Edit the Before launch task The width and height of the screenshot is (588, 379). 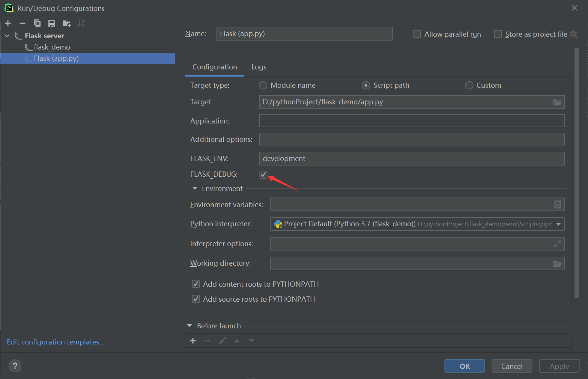click(222, 341)
